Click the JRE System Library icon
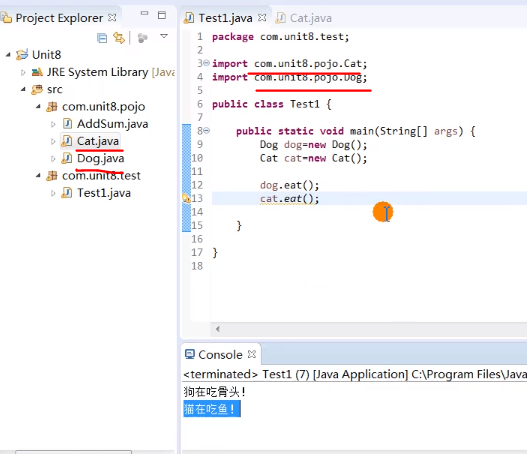Viewport: 527px width, 454px height. tap(37, 72)
